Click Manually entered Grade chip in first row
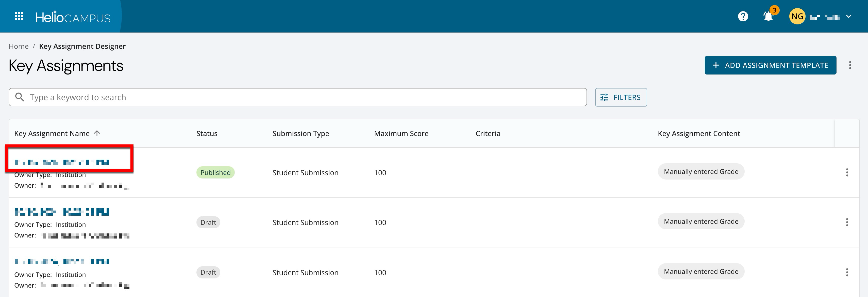 click(700, 172)
